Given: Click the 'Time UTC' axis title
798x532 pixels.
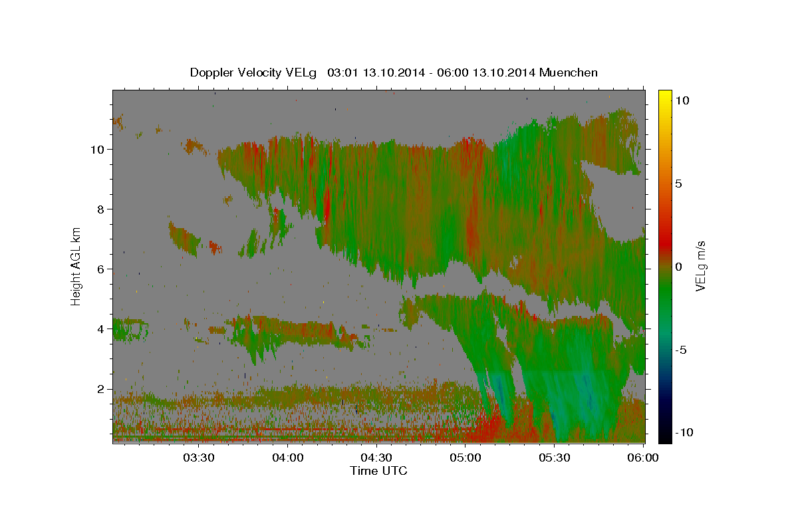Looking at the screenshot, I should click(x=378, y=471).
